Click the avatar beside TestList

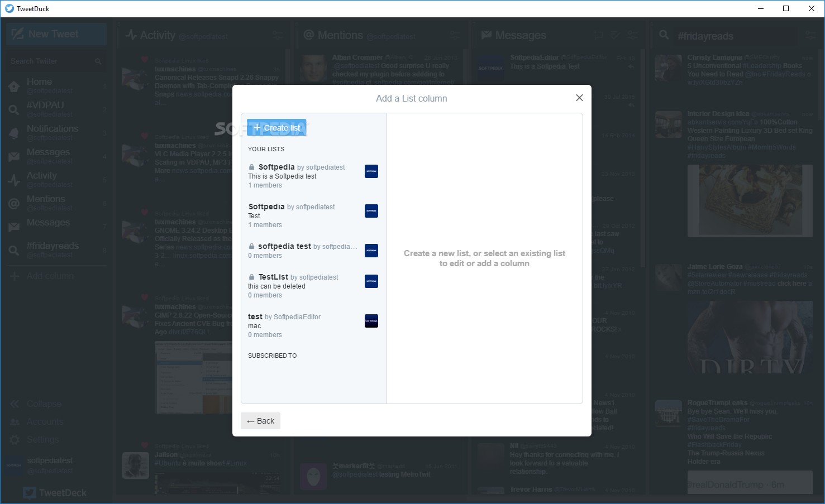(371, 281)
